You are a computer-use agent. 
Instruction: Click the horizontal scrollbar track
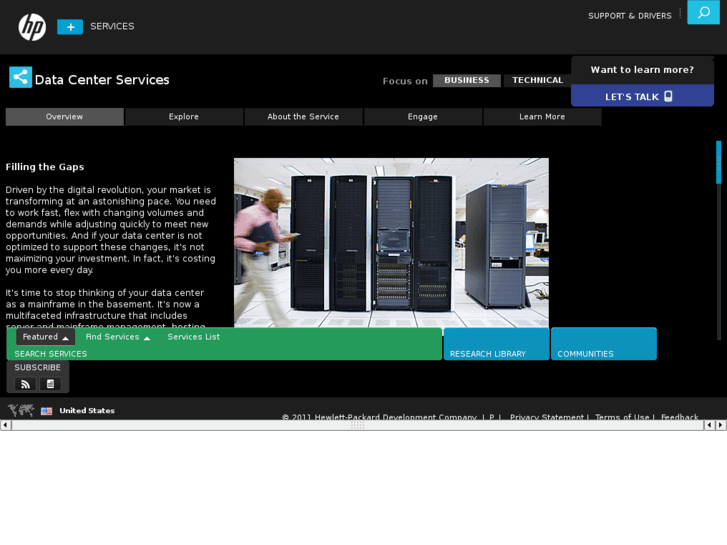[x=357, y=425]
